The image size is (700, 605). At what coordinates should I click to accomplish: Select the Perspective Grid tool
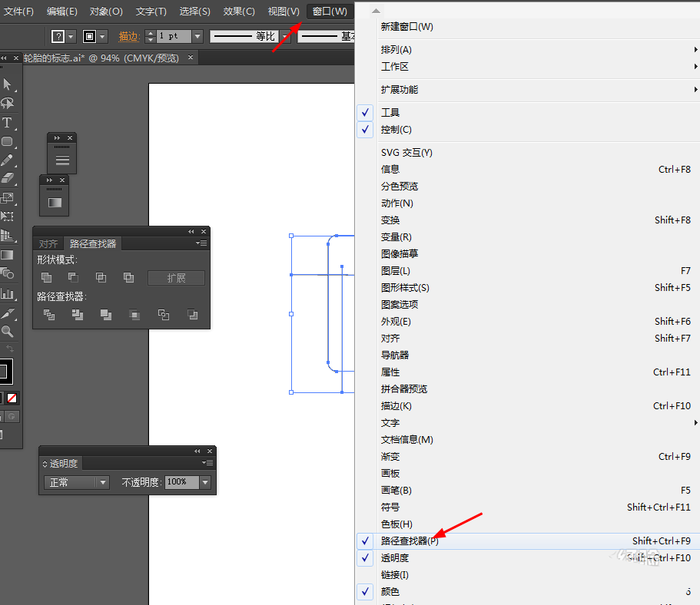pos(7,235)
